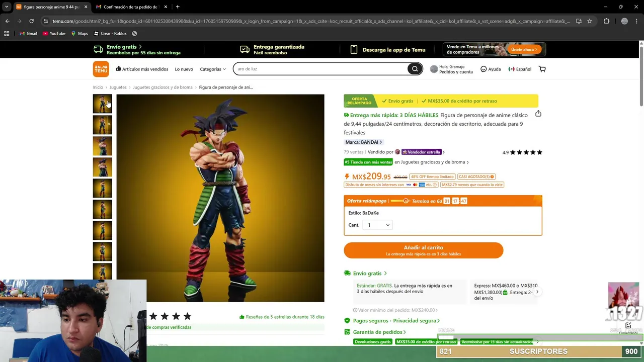Expand Pagos seguros · Privacidad segura

[392, 321]
